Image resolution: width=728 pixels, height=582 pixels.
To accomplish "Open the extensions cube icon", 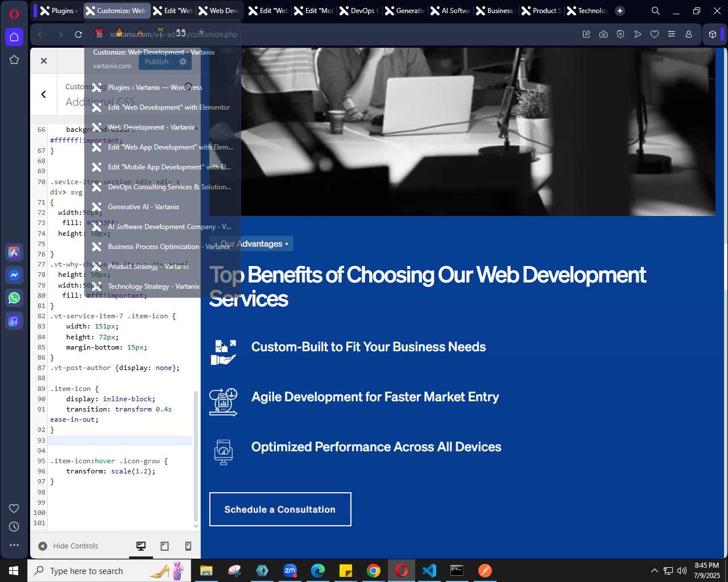I will [x=713, y=35].
